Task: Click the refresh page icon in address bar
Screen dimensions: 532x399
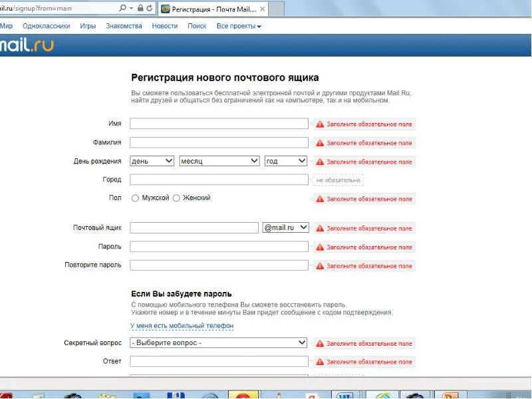Action: 149,8
